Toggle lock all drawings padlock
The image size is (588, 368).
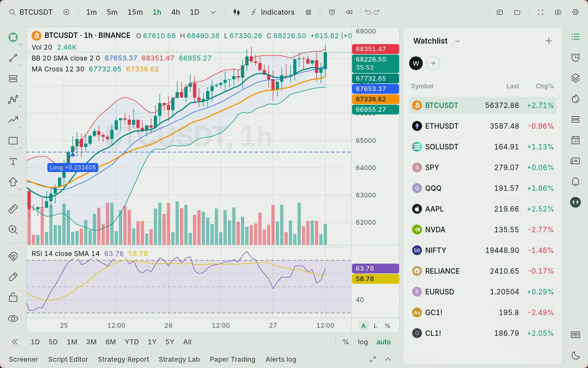tap(13, 297)
